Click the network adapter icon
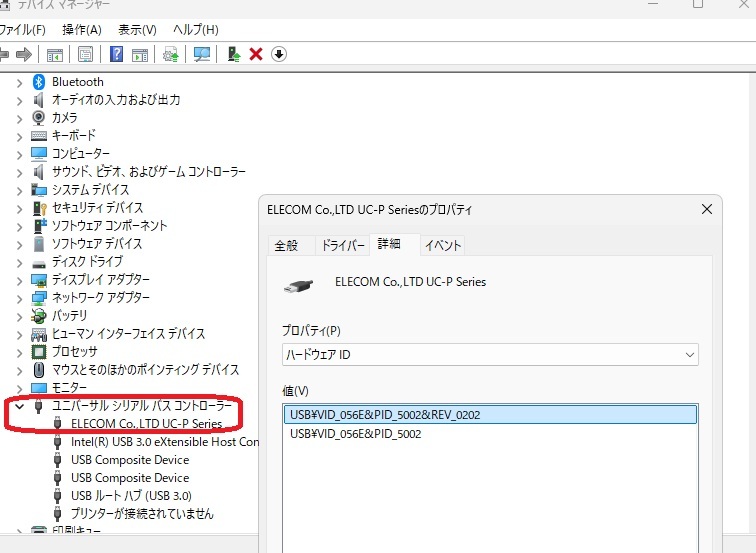 click(39, 298)
